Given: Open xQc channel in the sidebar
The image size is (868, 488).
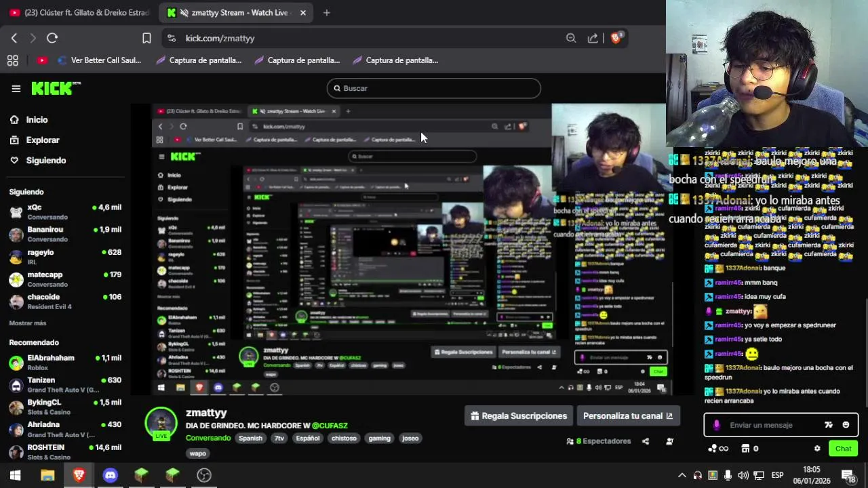Looking at the screenshot, I should coord(65,211).
